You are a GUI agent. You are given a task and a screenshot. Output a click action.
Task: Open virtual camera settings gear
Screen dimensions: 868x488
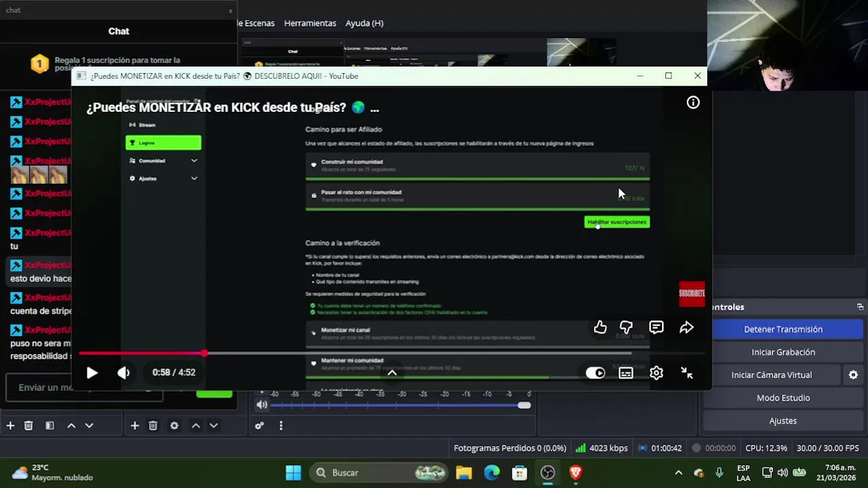point(853,375)
